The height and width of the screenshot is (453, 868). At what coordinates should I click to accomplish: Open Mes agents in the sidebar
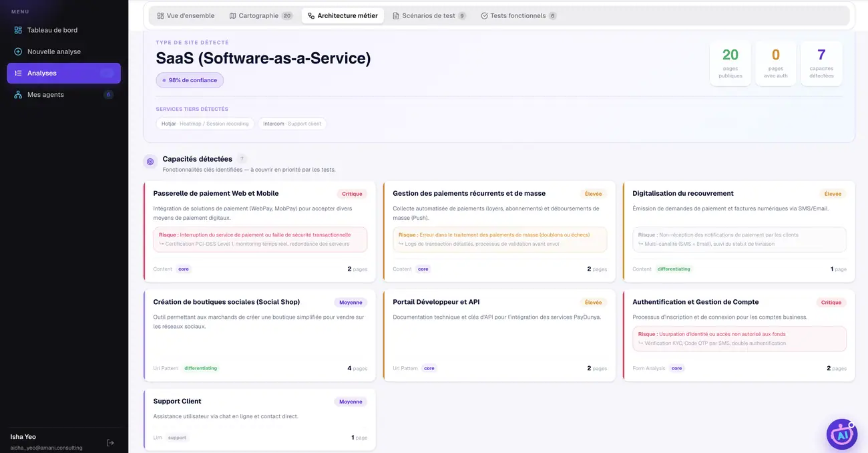64,94
